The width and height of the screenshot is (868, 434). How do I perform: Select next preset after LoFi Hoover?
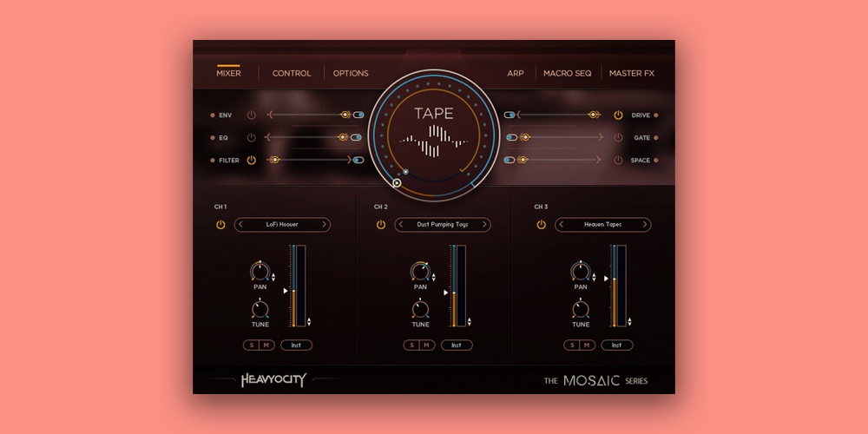[x=324, y=225]
